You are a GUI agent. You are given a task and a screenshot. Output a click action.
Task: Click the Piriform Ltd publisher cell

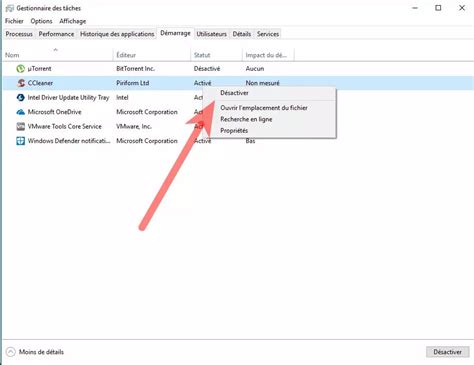pyautogui.click(x=132, y=83)
